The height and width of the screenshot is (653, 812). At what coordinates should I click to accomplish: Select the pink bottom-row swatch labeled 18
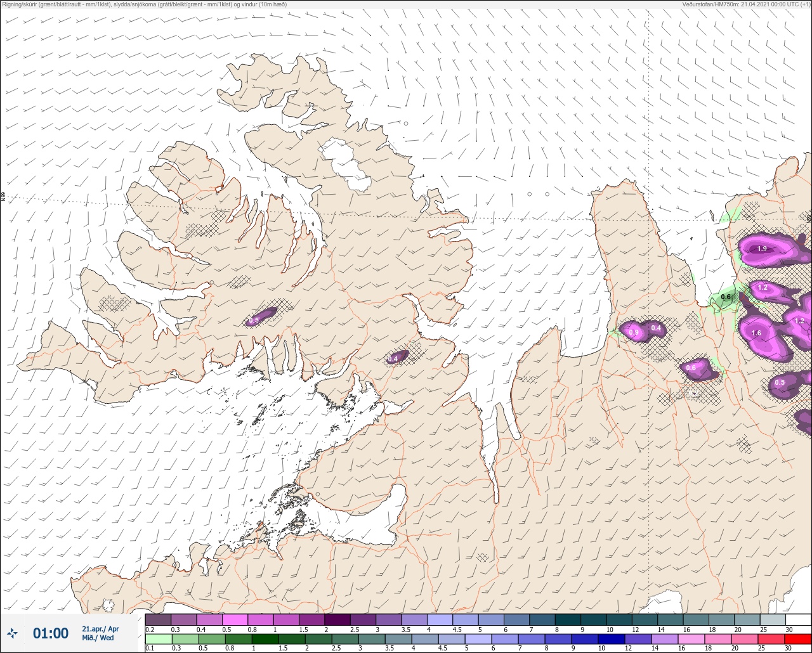718,638
